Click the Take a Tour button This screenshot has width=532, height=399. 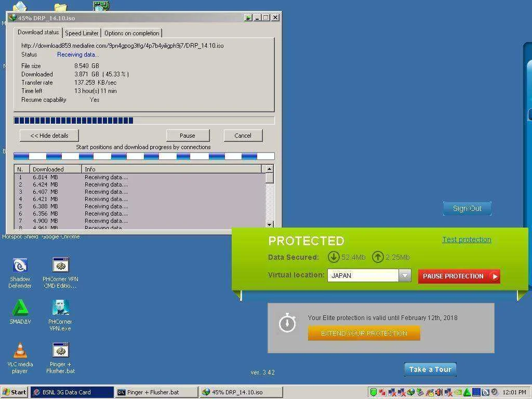click(430, 369)
